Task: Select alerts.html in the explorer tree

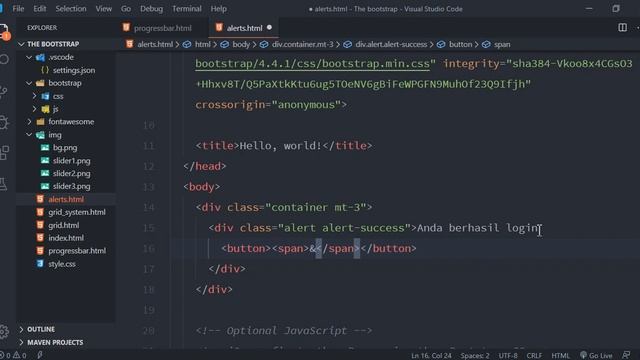Action: 65,199
